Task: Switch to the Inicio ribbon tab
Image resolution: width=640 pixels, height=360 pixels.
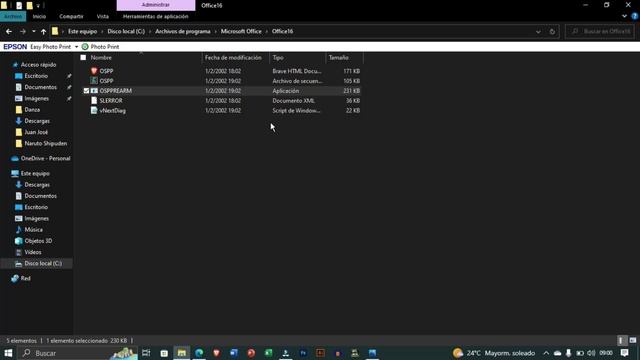Action: pyautogui.click(x=39, y=16)
